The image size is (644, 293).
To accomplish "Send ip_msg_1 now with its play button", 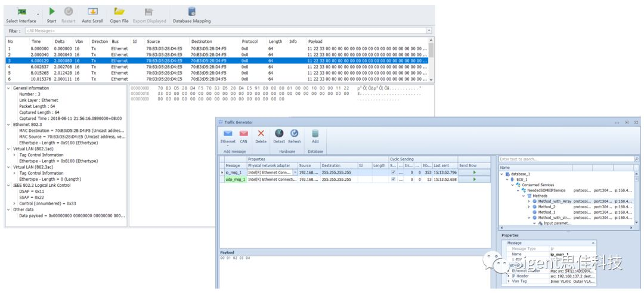I will pyautogui.click(x=475, y=172).
